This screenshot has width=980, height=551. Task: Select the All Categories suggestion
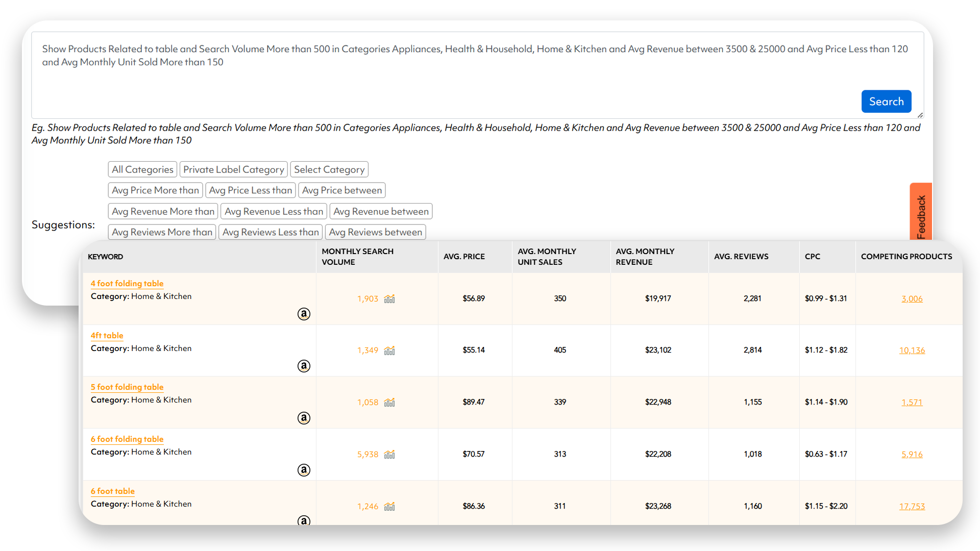(x=142, y=169)
